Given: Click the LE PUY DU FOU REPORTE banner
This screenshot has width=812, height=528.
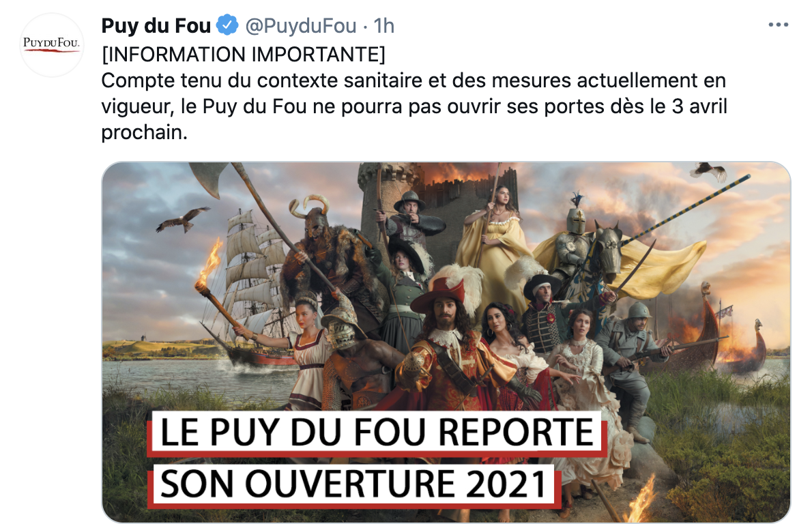Looking at the screenshot, I should [377, 432].
